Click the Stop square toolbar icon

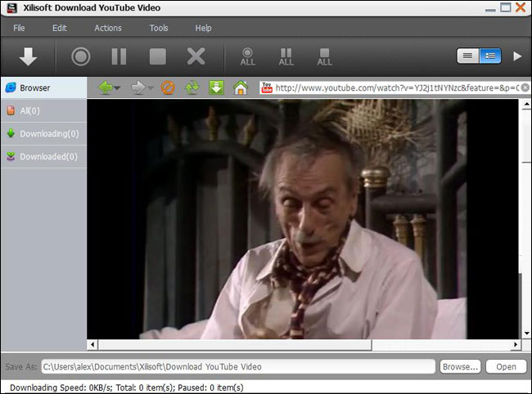click(157, 57)
